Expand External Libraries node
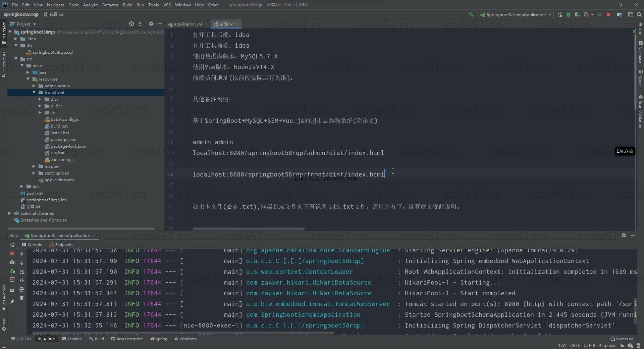Screen dimensions: 644x349 [10, 213]
